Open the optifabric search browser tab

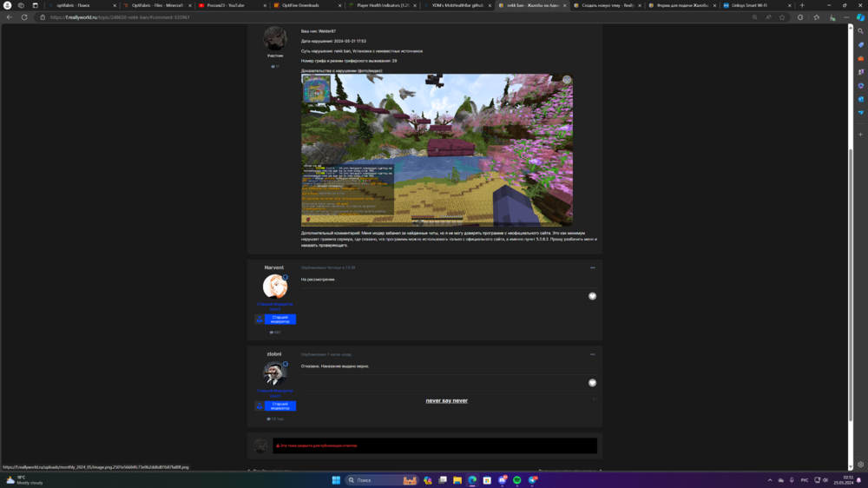[82, 5]
